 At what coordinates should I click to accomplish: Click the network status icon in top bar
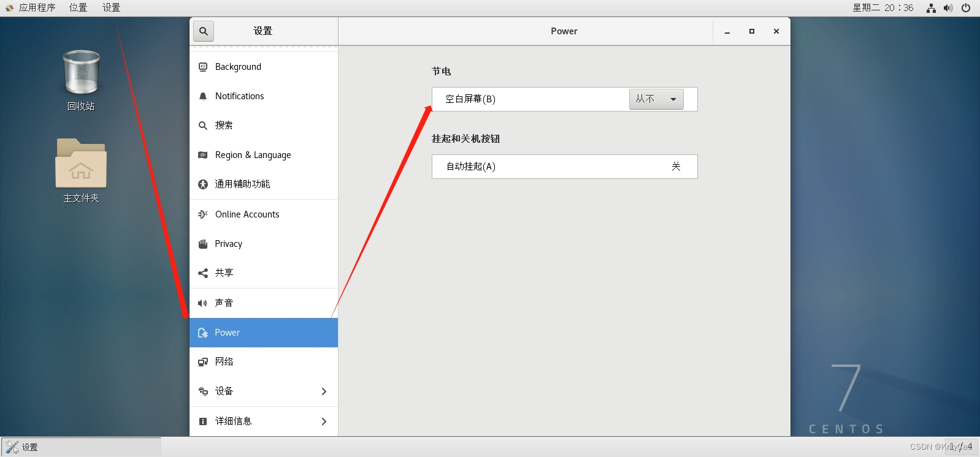931,8
